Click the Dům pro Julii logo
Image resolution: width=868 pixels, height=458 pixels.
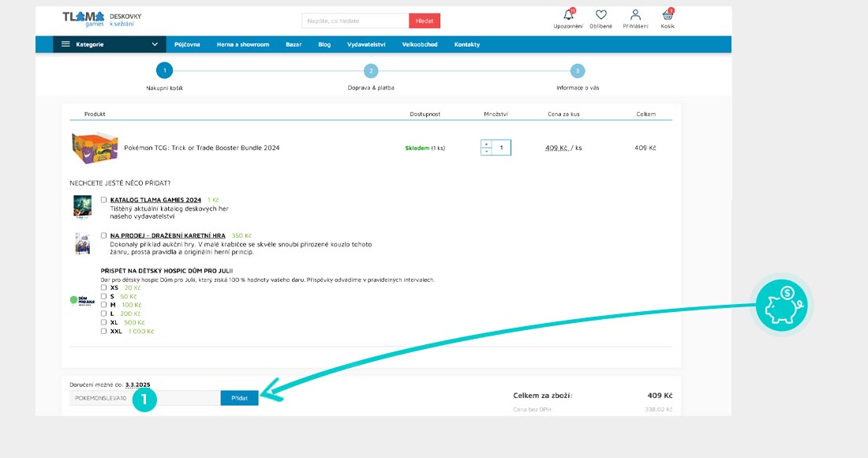click(x=82, y=300)
